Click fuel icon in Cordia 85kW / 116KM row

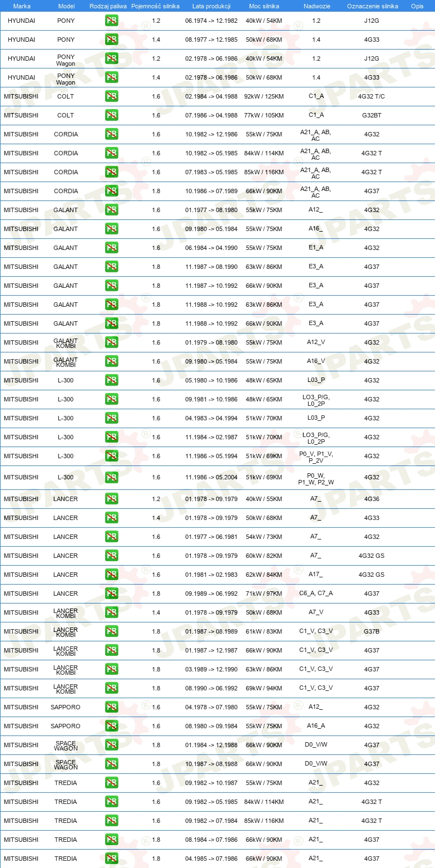pos(111,172)
